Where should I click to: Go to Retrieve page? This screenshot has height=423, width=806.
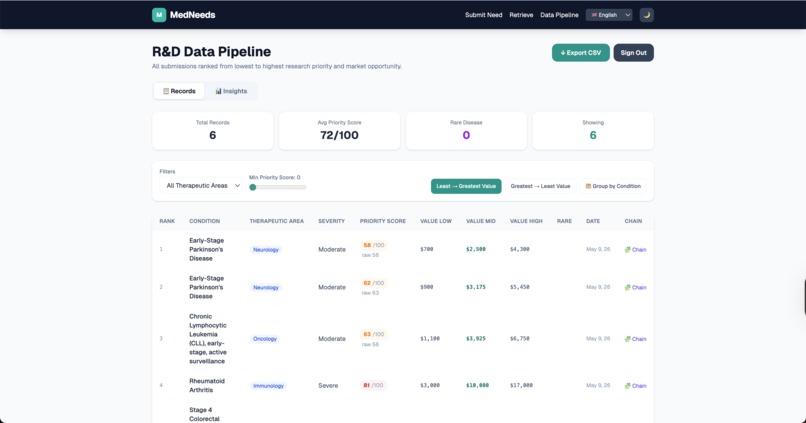pyautogui.click(x=521, y=15)
